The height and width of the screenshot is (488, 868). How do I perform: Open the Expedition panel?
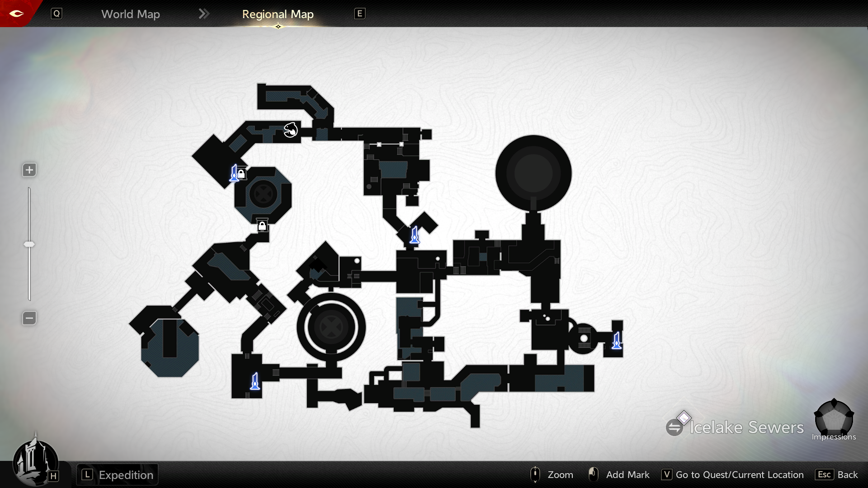(118, 475)
